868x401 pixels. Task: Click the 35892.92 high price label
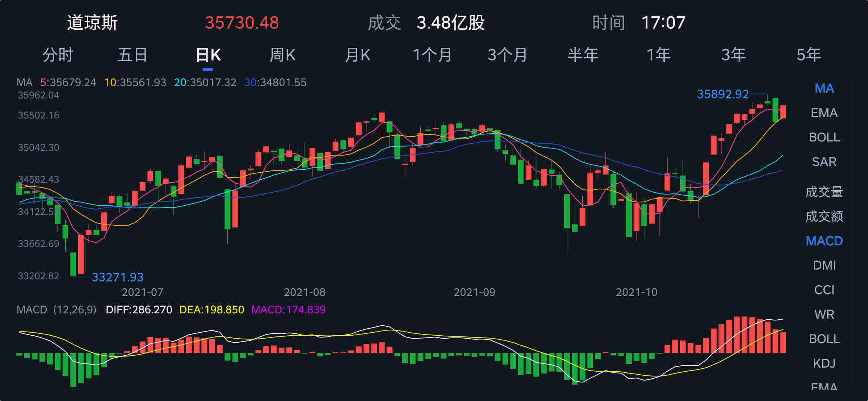[x=723, y=94]
